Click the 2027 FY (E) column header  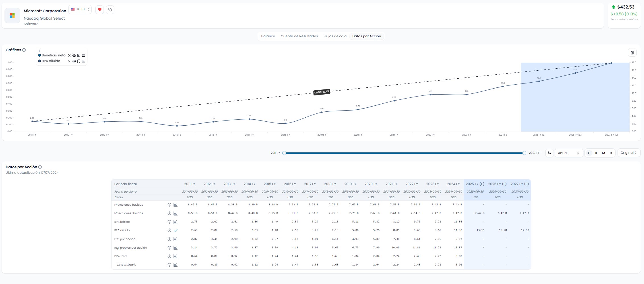519,184
